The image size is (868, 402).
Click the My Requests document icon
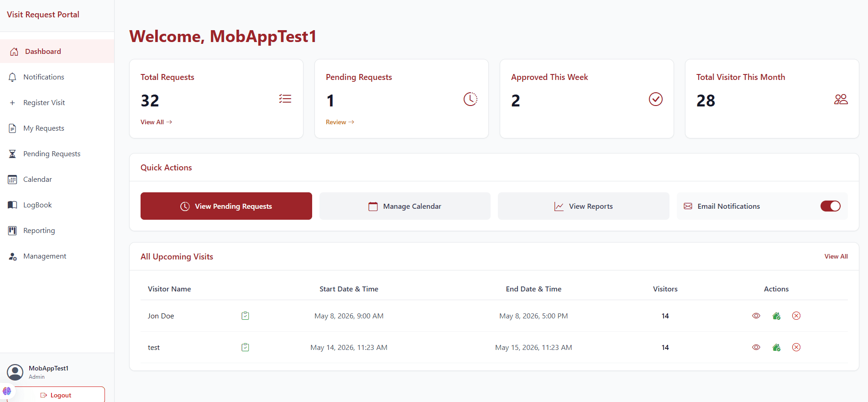click(x=12, y=128)
